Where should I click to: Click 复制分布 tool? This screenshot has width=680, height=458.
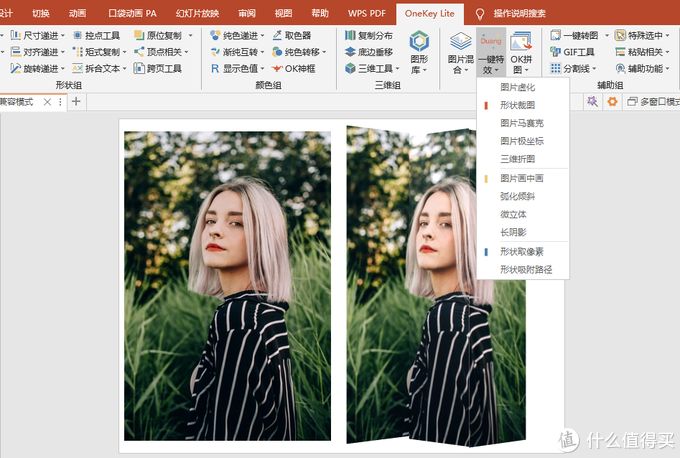pyautogui.click(x=369, y=35)
